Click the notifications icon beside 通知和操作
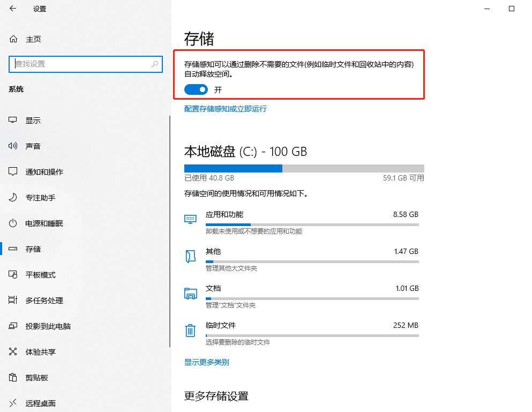 pyautogui.click(x=13, y=172)
